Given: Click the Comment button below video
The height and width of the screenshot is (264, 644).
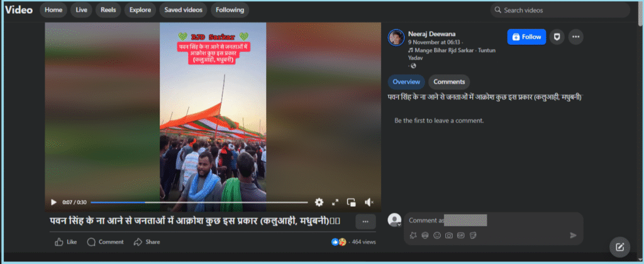Looking at the screenshot, I should tap(105, 242).
